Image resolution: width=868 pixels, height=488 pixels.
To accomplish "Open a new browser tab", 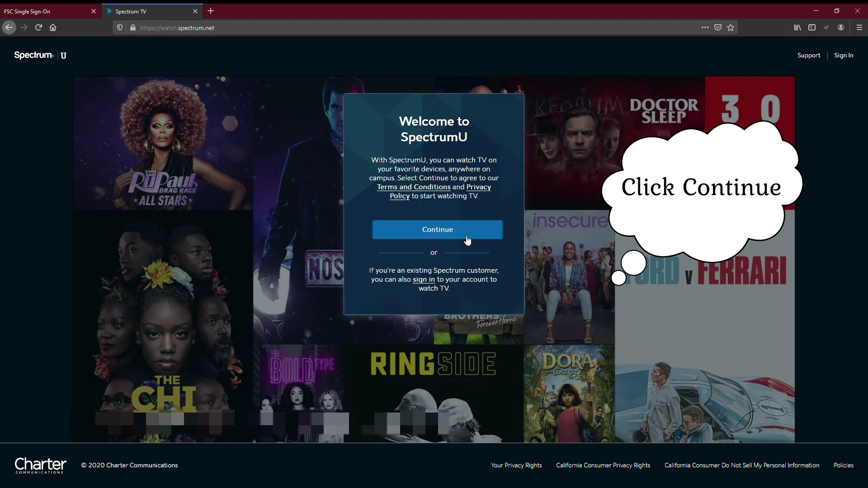I will tap(211, 11).
